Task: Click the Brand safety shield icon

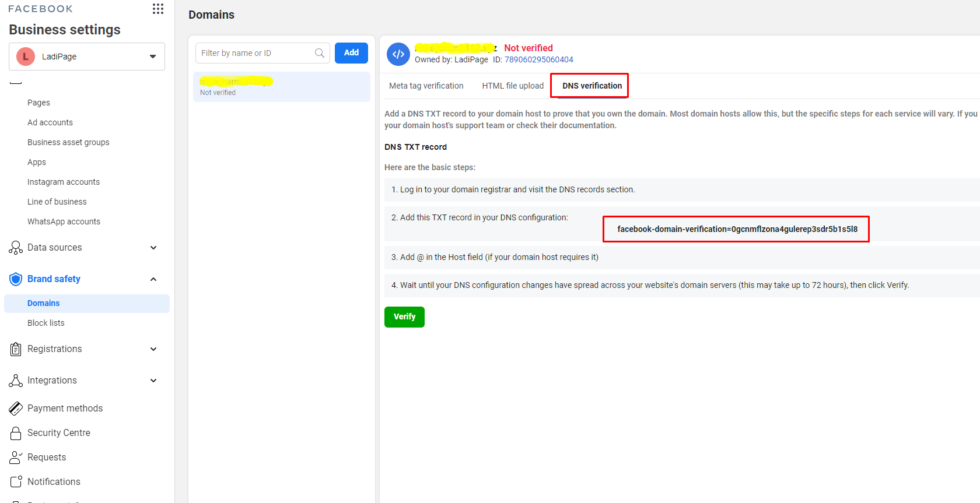Action: pos(16,279)
